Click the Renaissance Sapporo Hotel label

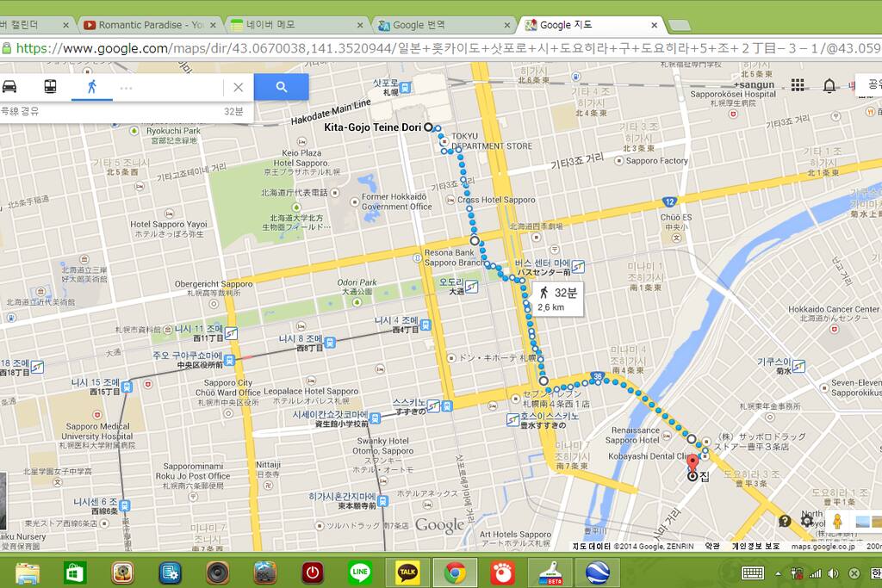coord(636,435)
